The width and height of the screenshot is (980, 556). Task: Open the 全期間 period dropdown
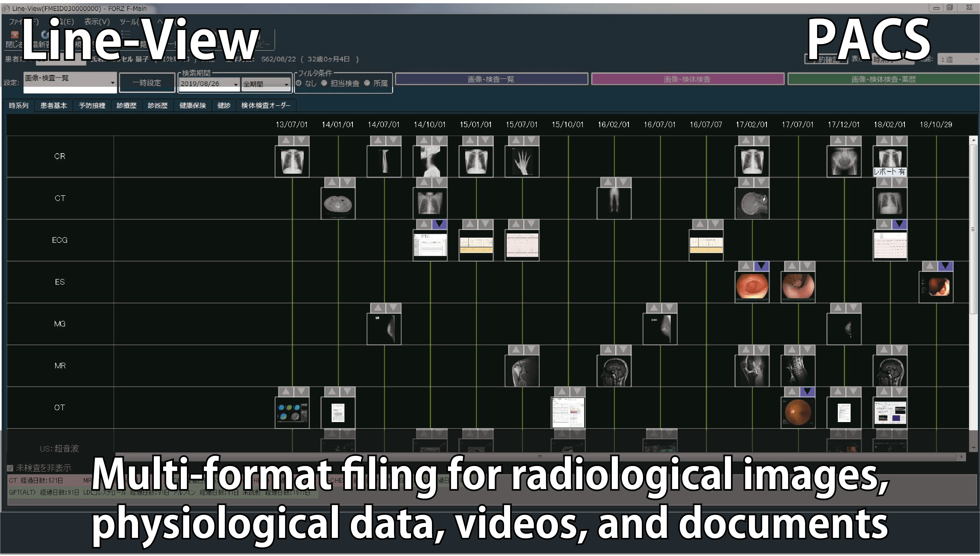point(286,84)
